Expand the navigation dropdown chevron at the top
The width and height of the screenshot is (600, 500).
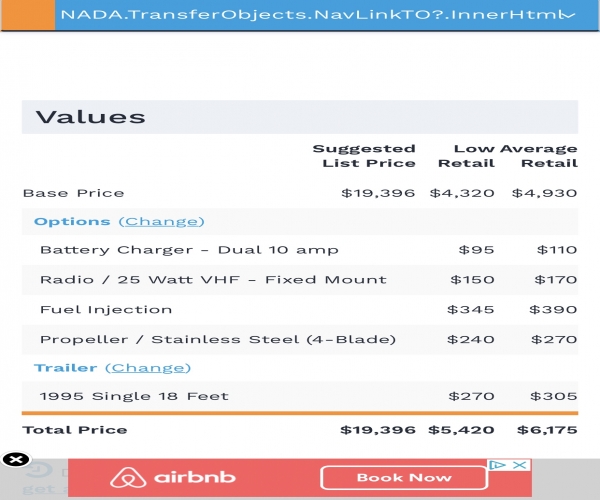tap(567, 15)
